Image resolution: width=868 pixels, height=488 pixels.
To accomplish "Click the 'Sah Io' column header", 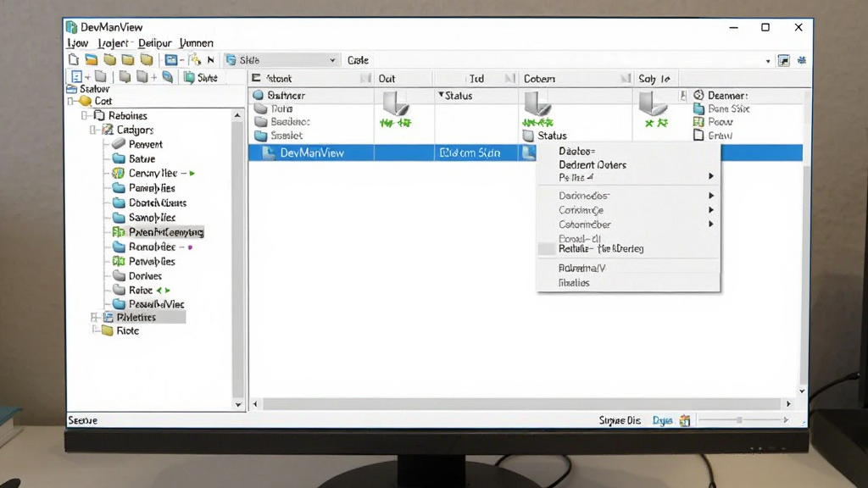I will pos(655,79).
